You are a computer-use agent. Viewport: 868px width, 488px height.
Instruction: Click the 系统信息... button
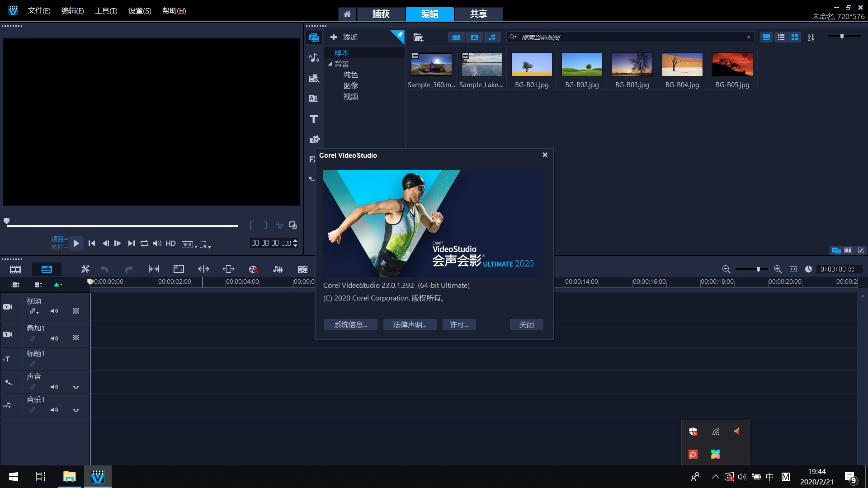[350, 324]
